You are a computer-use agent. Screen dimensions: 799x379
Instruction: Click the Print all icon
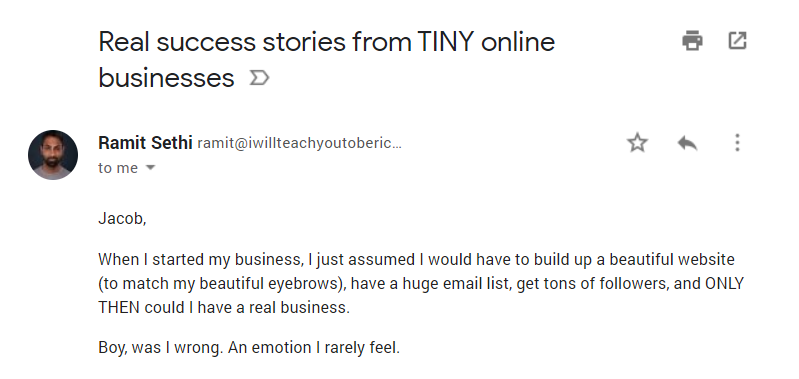tap(692, 41)
